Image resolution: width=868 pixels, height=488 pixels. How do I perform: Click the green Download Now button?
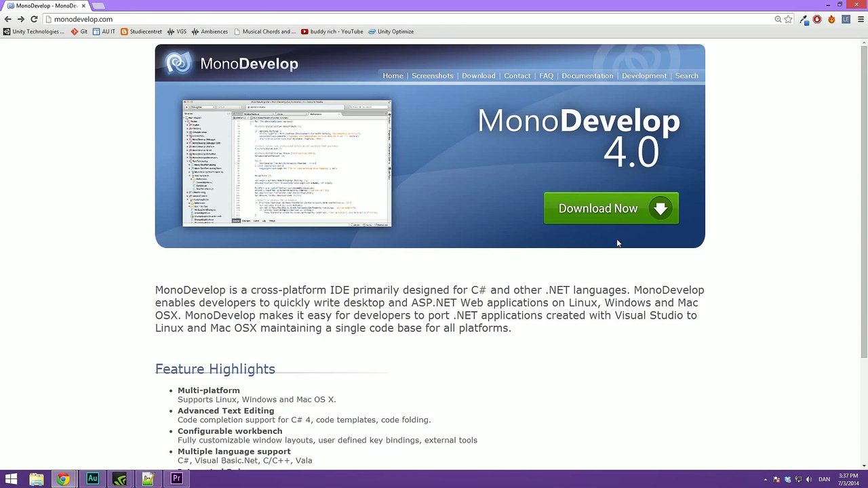611,209
